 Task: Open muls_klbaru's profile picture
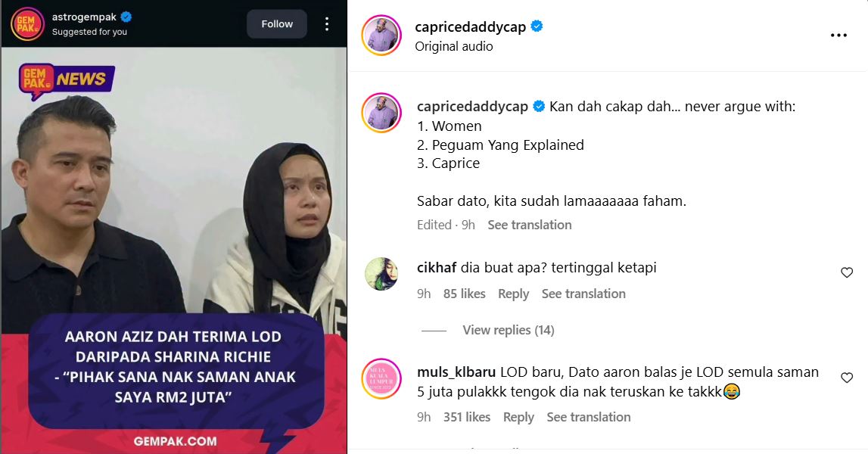[x=381, y=378]
